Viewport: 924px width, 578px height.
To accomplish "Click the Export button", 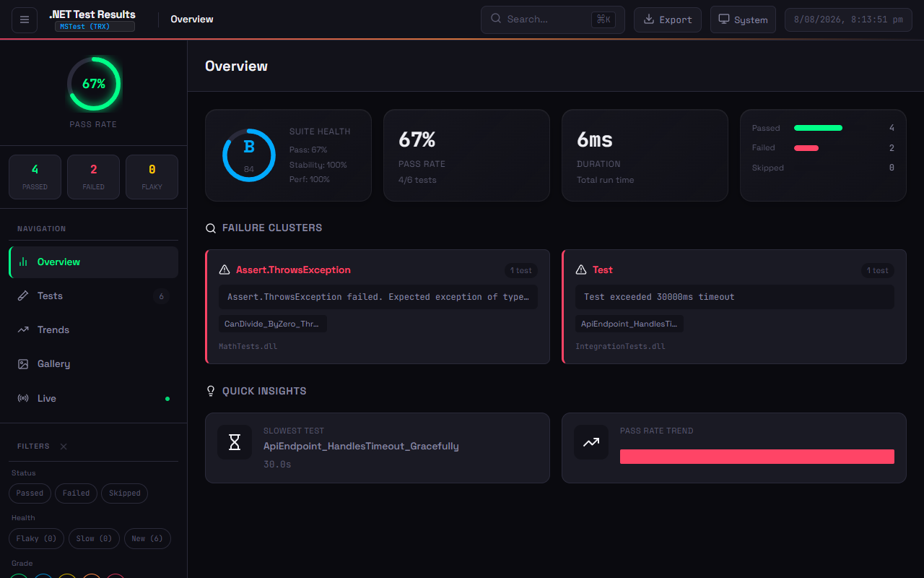I will (668, 20).
